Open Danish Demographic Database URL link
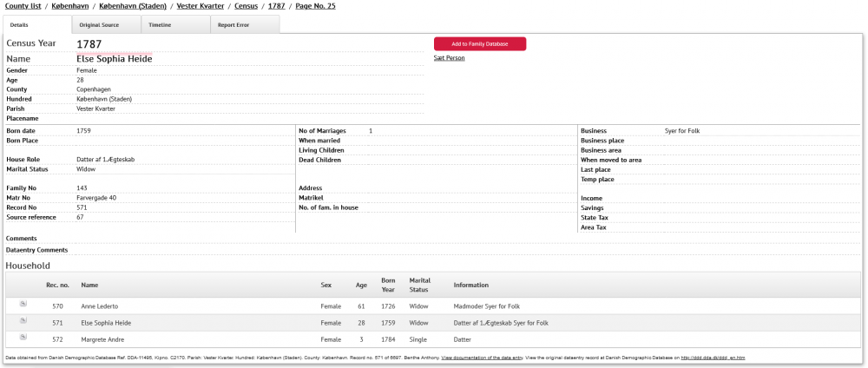 (x=713, y=358)
